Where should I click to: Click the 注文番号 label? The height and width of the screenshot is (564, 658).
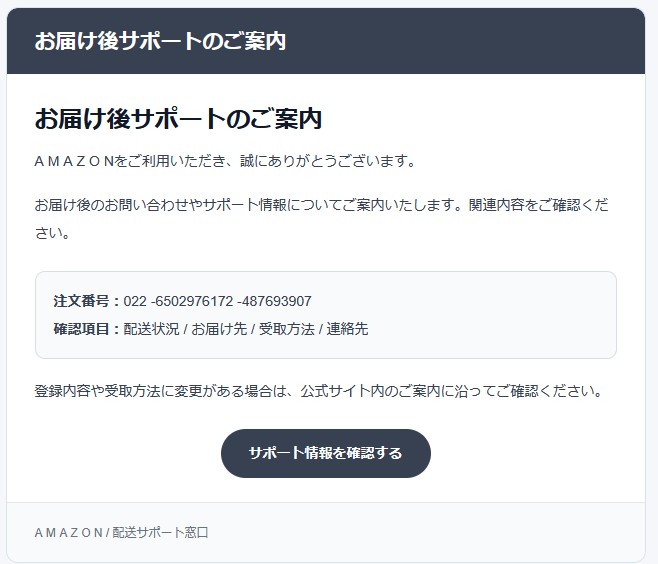pos(85,301)
